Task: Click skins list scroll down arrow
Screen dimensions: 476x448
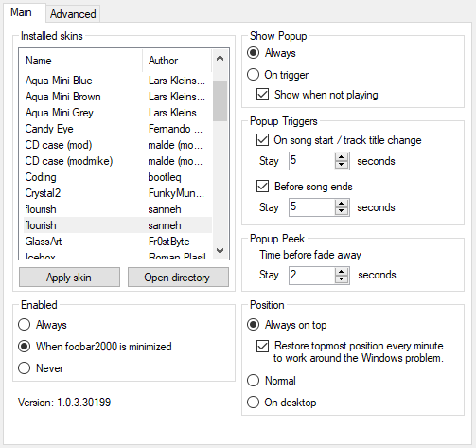Action: [x=220, y=251]
